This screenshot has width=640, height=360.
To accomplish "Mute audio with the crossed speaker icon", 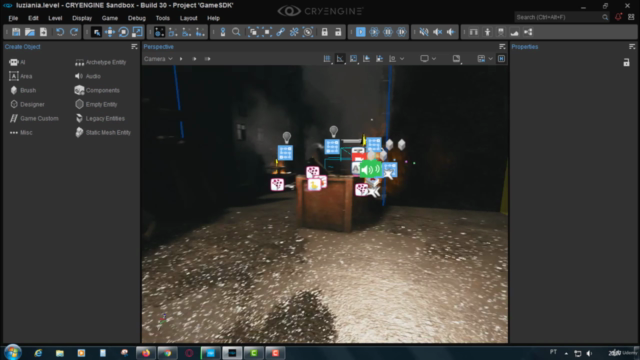I will [x=424, y=32].
